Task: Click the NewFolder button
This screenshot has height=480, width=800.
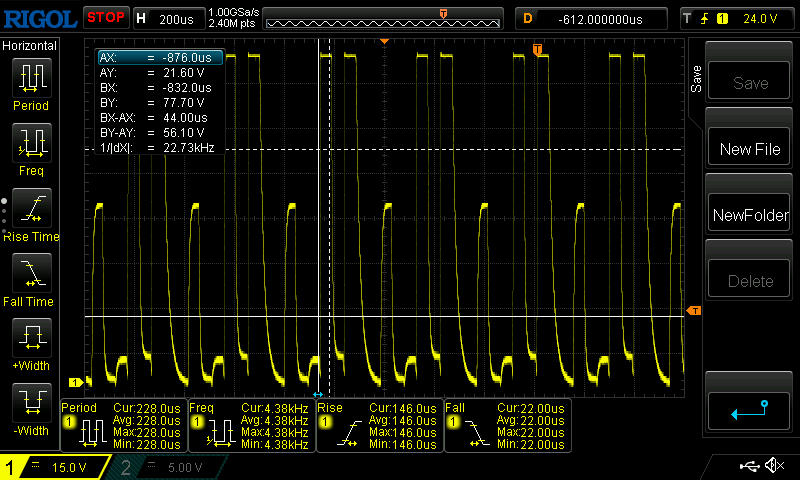Action: point(749,215)
